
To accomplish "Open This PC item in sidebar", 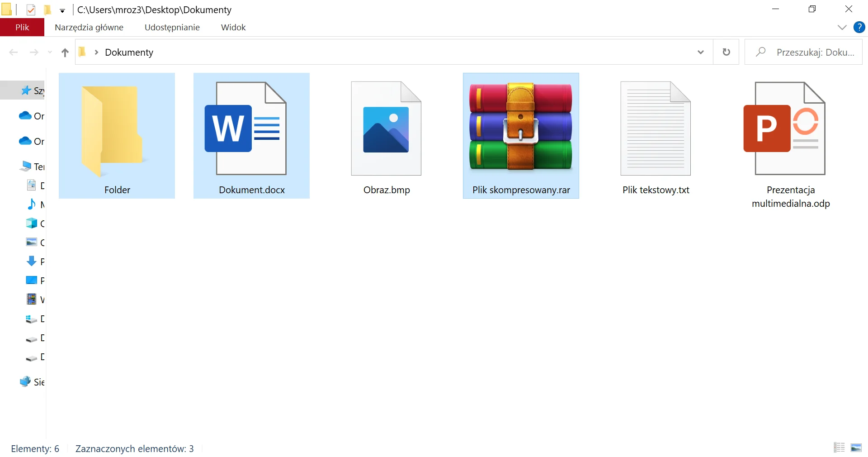I will tap(25, 167).
